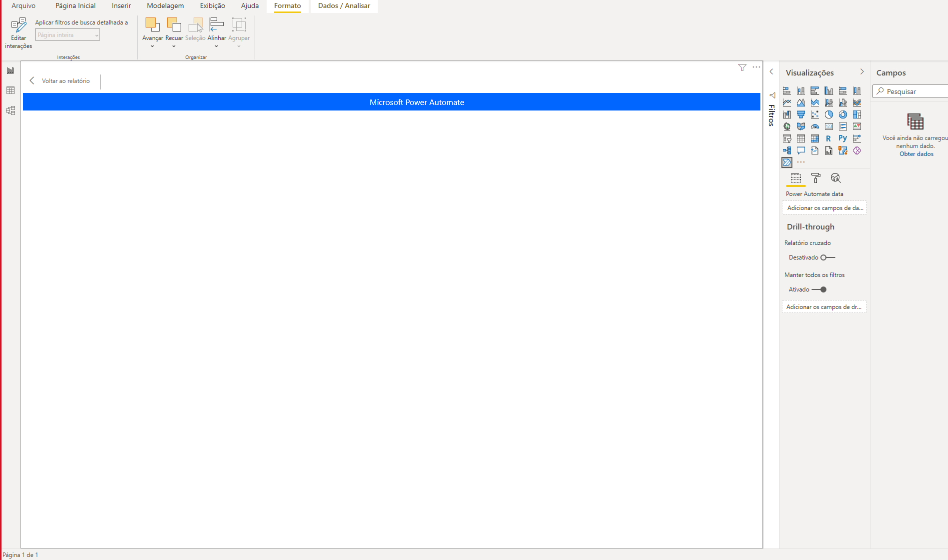Image resolution: width=948 pixels, height=560 pixels.
Task: Expand the Alinhar dropdown
Action: coord(217,46)
